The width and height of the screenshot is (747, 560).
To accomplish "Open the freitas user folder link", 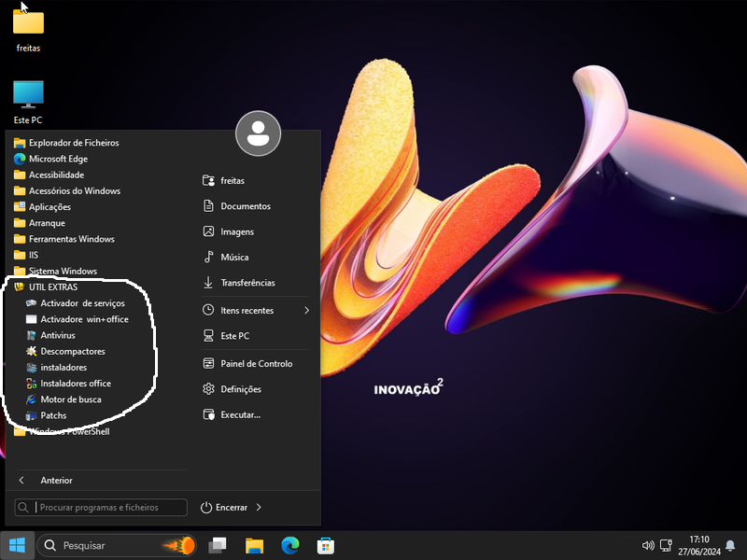I will tap(223, 180).
